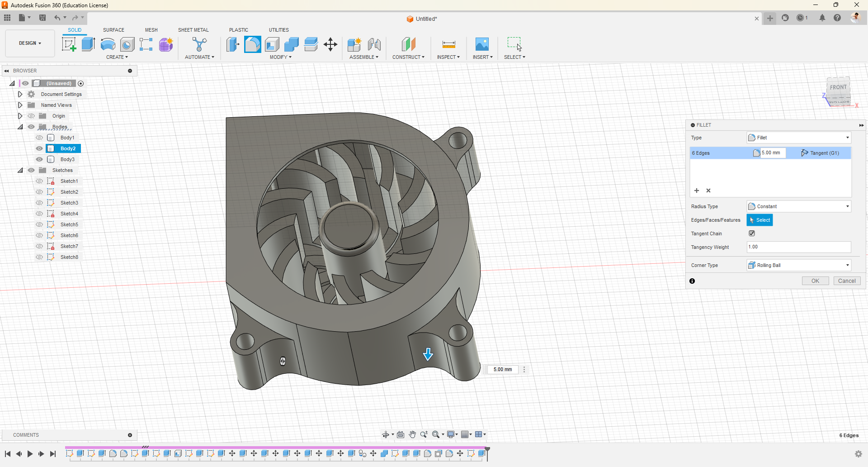Image resolution: width=868 pixels, height=467 pixels.
Task: Select the Extrude tool icon
Action: click(88, 44)
